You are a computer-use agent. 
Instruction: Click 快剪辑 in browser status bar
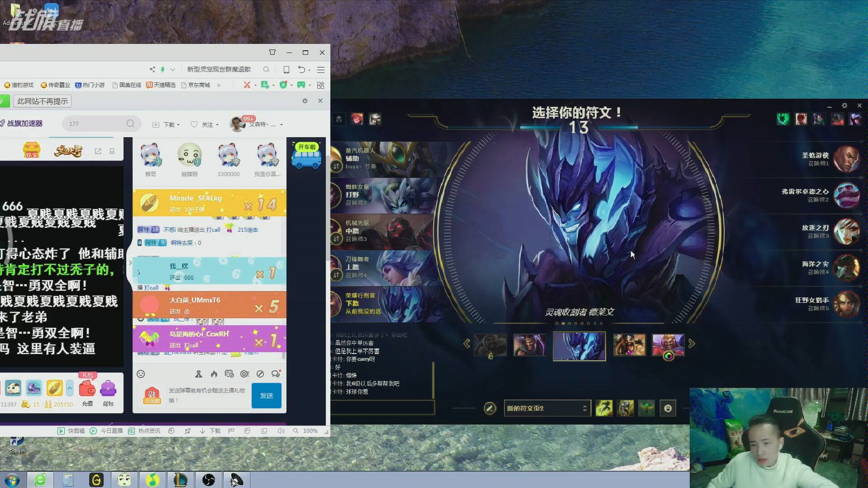click(71, 431)
